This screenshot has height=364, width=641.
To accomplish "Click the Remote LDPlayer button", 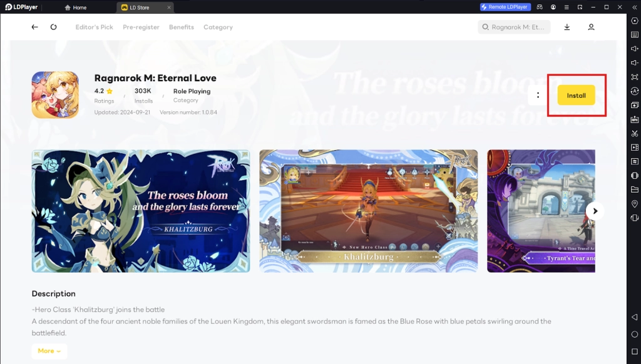I will point(505,7).
